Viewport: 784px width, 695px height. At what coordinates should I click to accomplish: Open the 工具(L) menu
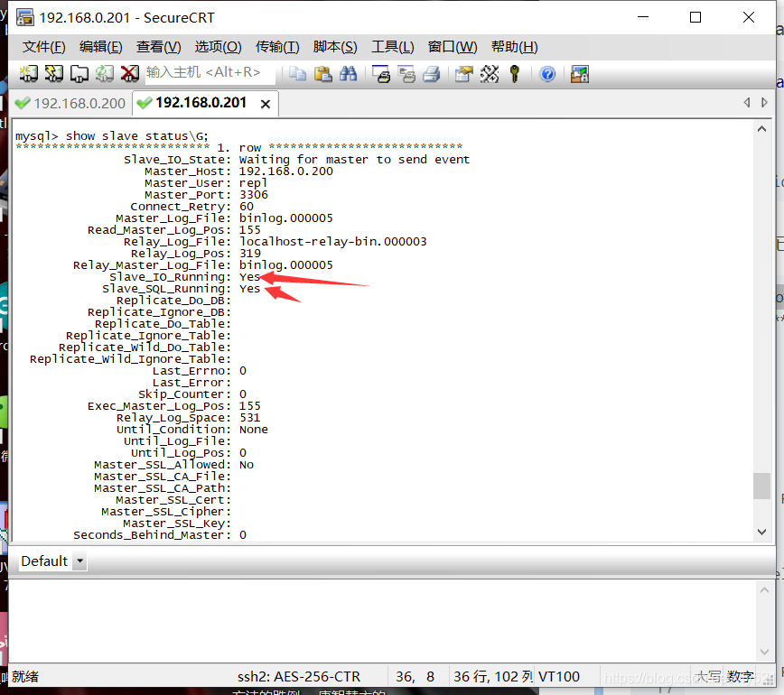point(393,47)
